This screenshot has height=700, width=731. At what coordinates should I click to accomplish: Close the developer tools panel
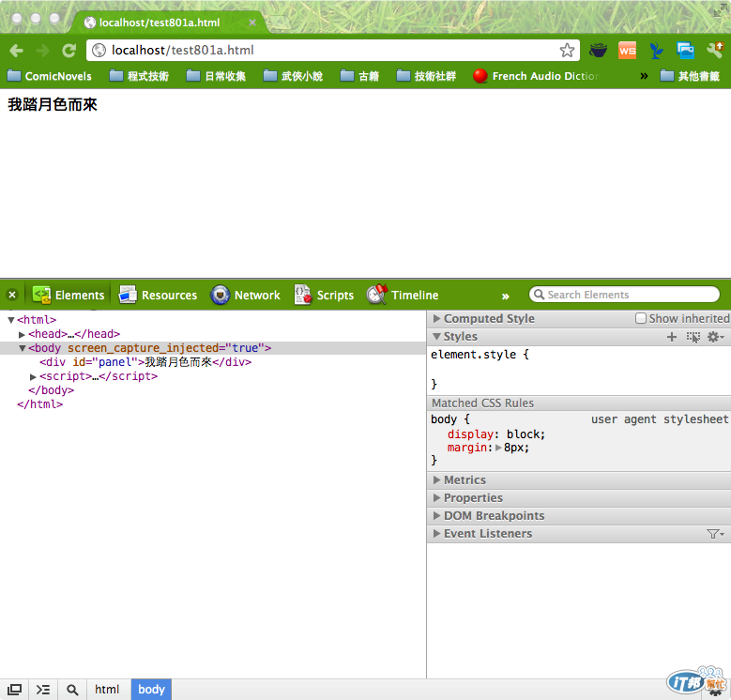[12, 295]
